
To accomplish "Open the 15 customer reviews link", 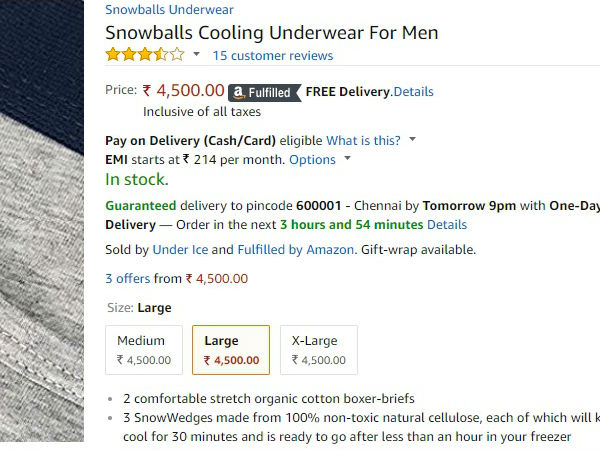I will (x=273, y=56).
